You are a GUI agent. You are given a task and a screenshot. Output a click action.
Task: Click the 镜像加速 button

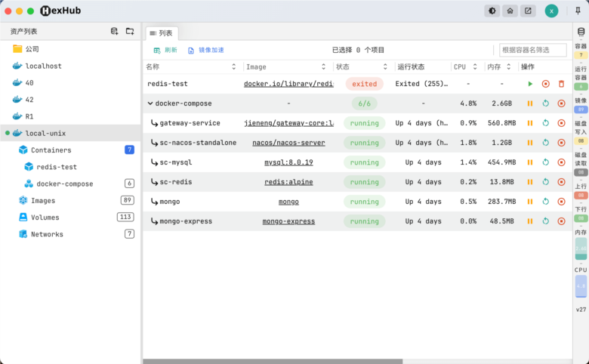click(206, 50)
